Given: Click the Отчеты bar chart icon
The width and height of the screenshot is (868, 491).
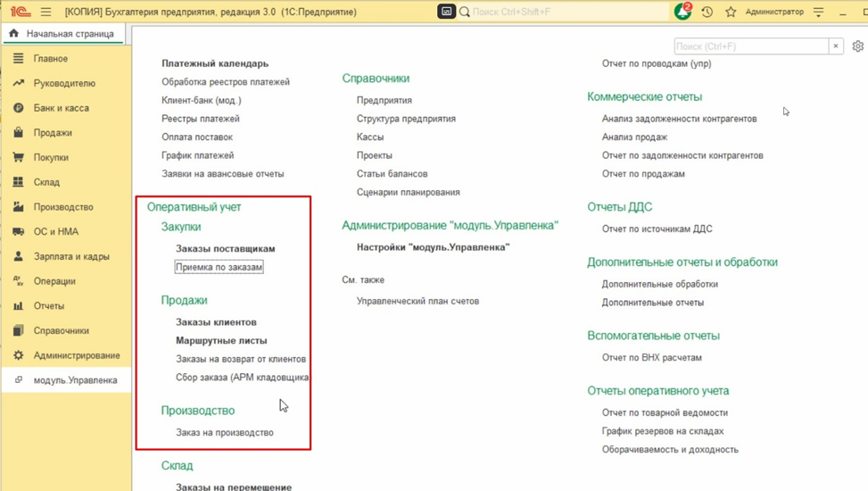Looking at the screenshot, I should pyautogui.click(x=18, y=306).
